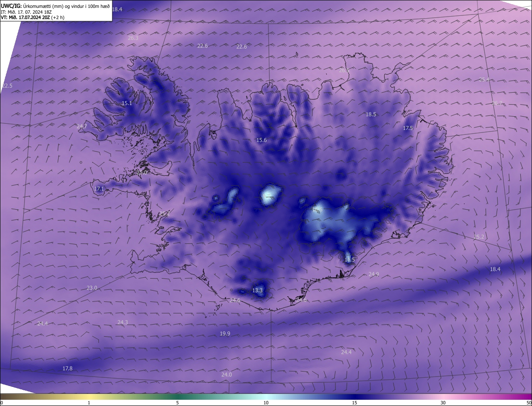Click the 'IT: Mið. 17. 07. 2024 18Z' line

click(26, 12)
